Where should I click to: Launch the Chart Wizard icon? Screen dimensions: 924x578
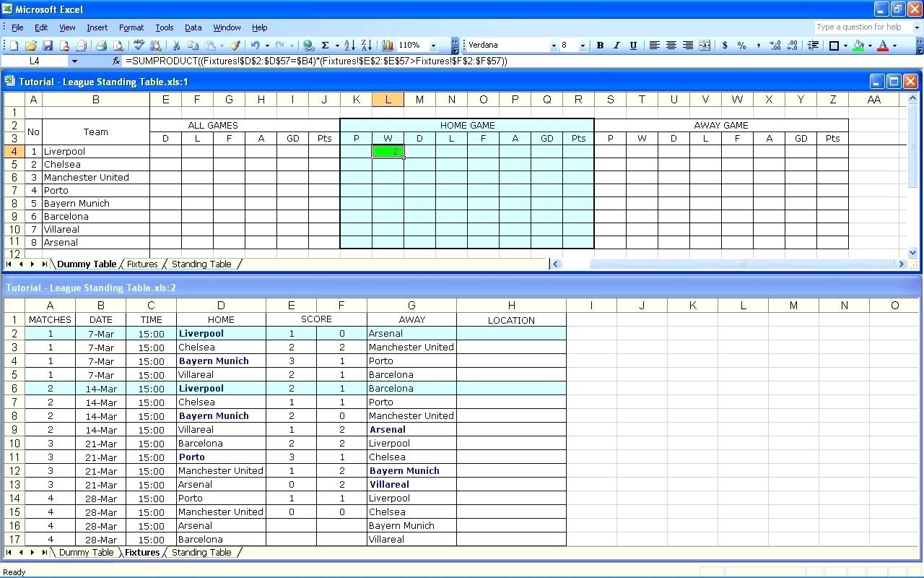[388, 46]
